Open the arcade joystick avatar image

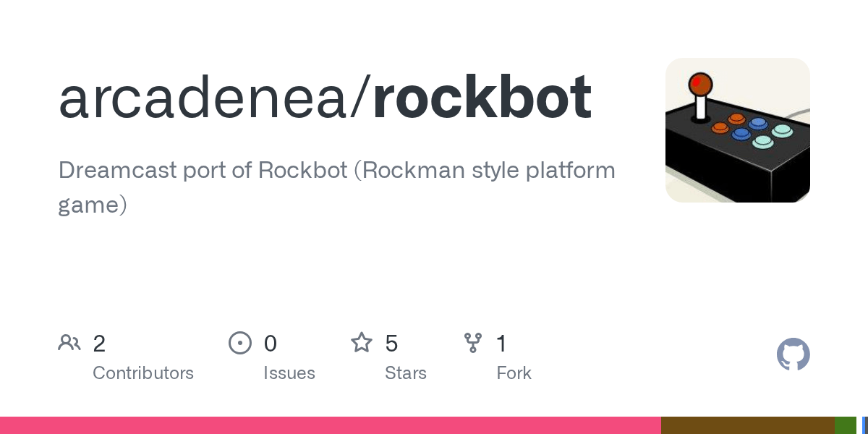coord(738,130)
